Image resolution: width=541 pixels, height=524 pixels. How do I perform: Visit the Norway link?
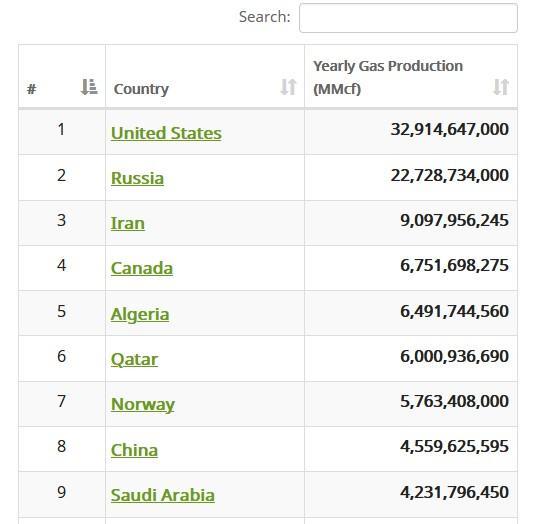tap(143, 404)
